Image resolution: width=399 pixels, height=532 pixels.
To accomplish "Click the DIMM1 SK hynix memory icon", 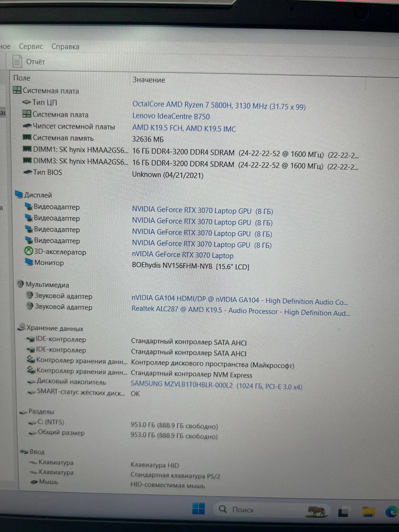I will point(27,149).
